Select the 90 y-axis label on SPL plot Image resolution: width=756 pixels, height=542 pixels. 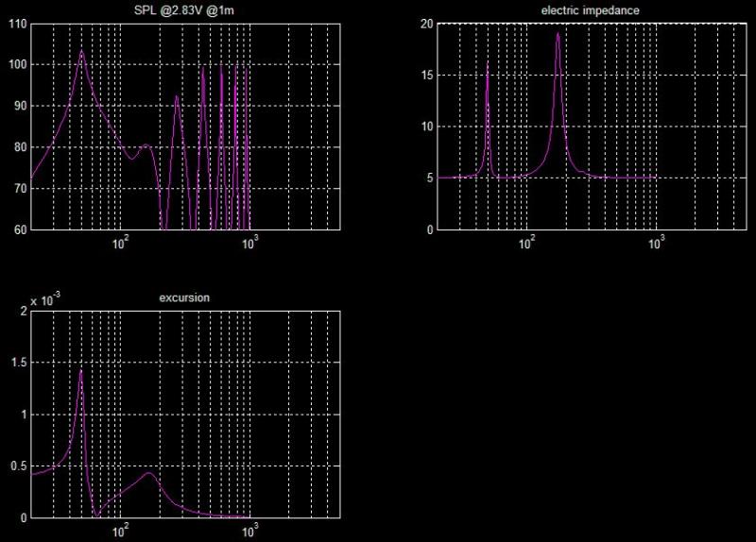click(21, 106)
